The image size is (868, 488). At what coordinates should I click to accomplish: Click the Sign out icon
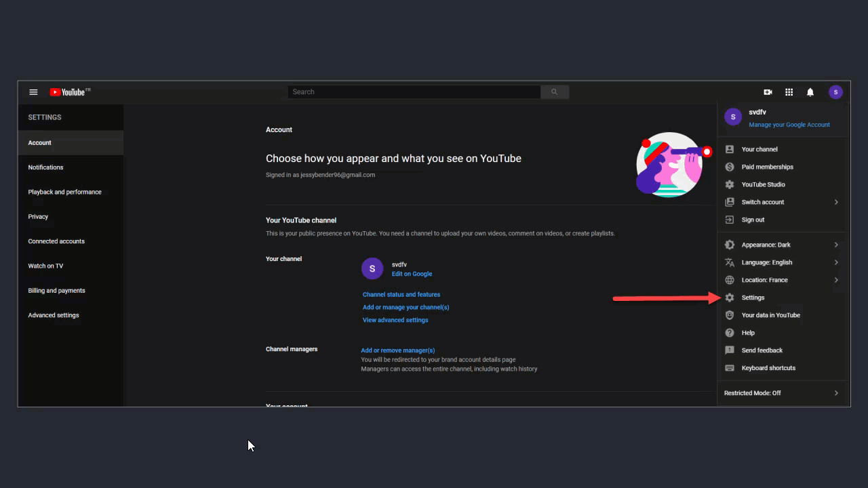pos(730,220)
